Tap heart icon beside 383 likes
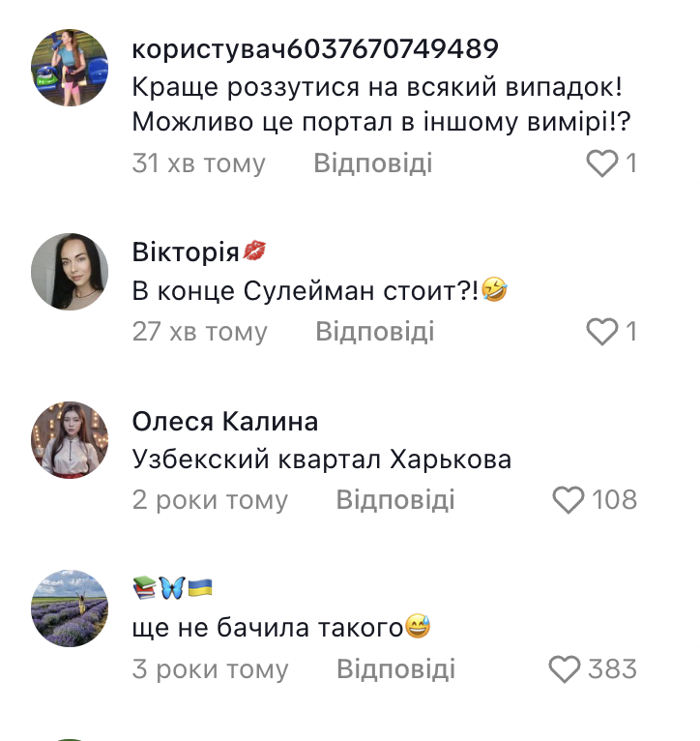Viewport: 700px width, 741px height. pyautogui.click(x=564, y=668)
